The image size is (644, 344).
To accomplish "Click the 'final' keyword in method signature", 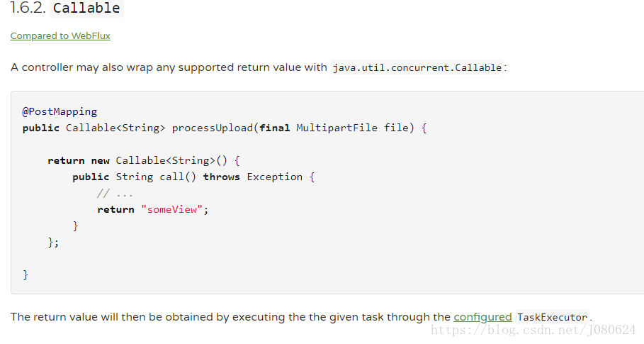I will coord(274,128).
